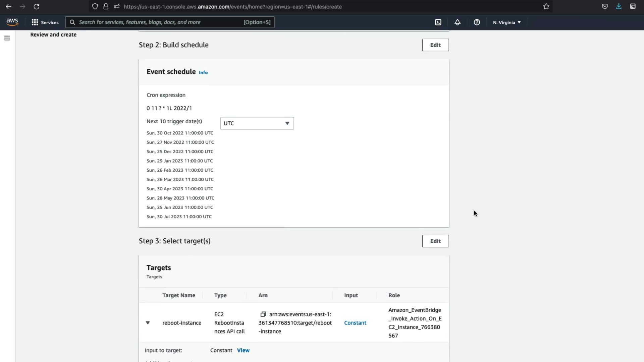The height and width of the screenshot is (362, 644).
Task: View the constant input to target
Action: tap(243, 350)
